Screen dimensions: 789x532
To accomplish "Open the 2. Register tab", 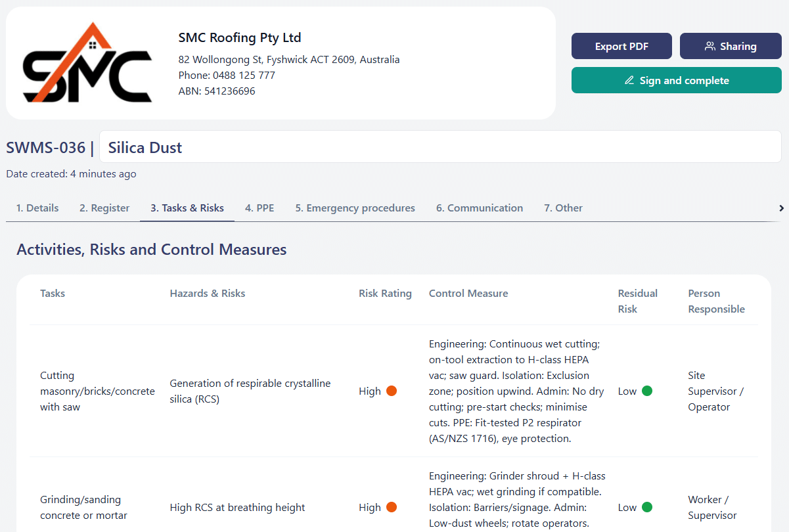I will point(104,208).
